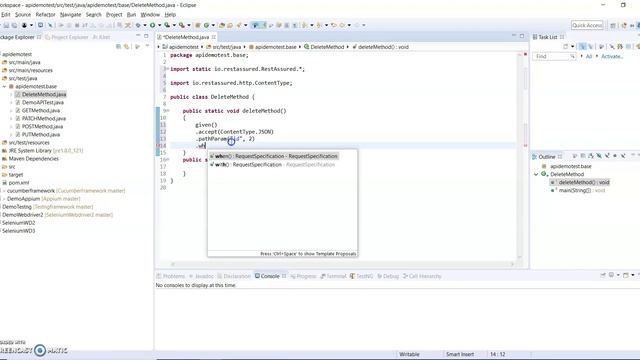
Task: Open the Refactor menu
Action: point(45,15)
